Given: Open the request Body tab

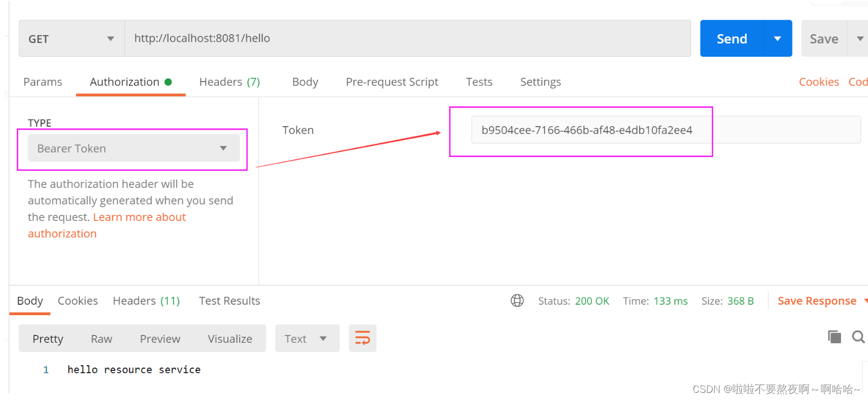Looking at the screenshot, I should coord(305,82).
